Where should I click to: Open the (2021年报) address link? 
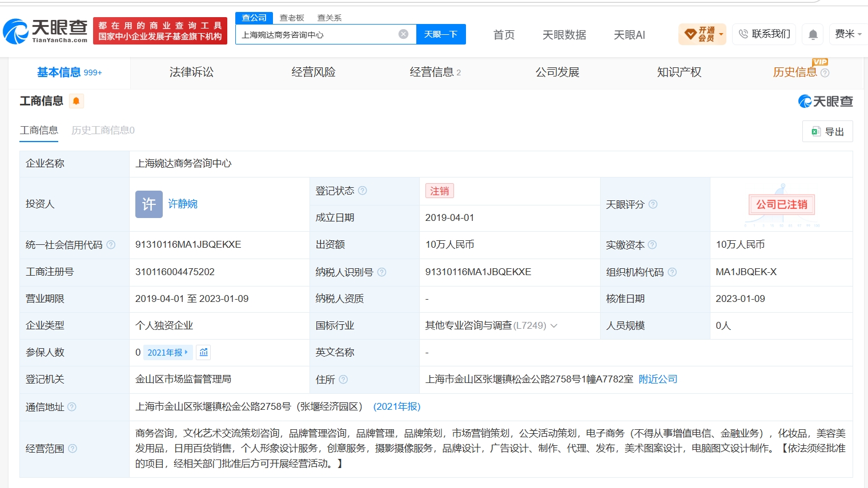point(397,407)
